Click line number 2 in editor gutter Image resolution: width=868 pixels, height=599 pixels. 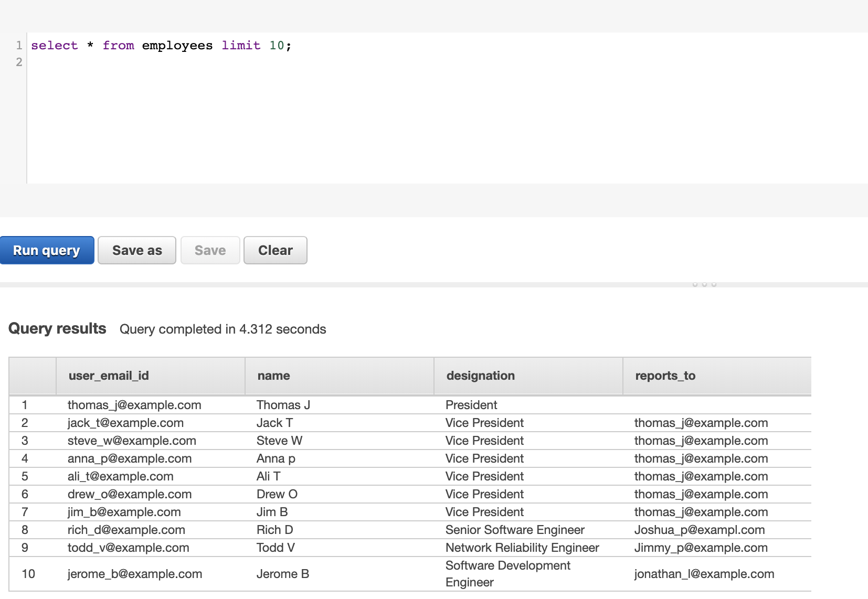click(19, 62)
